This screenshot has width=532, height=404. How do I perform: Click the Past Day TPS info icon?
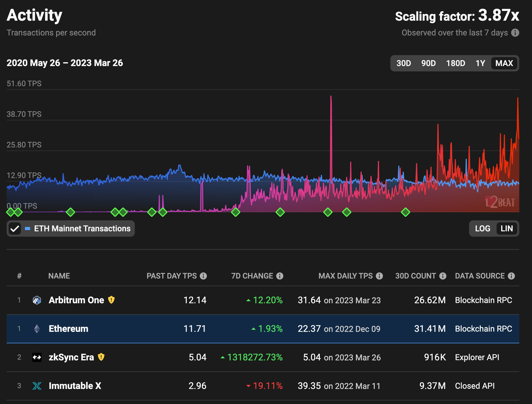pos(203,276)
